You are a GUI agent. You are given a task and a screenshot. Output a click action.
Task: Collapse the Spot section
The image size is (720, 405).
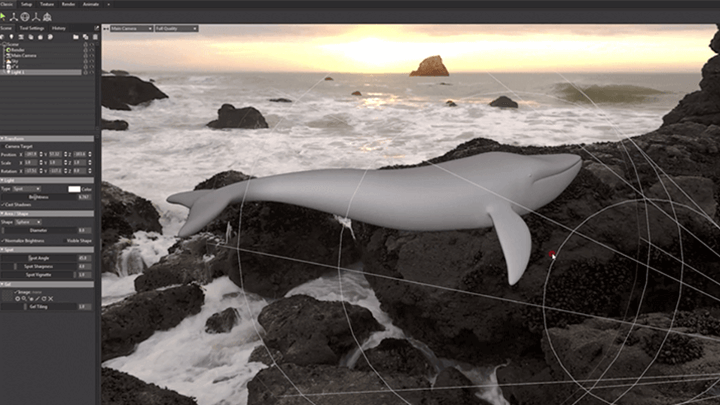tap(47, 249)
